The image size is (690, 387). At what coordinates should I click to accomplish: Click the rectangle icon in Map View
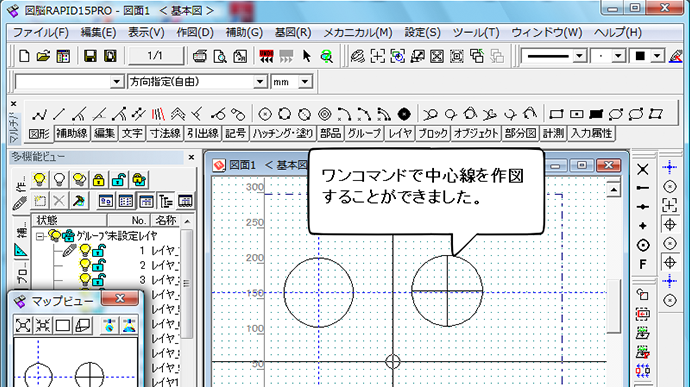pos(62,325)
